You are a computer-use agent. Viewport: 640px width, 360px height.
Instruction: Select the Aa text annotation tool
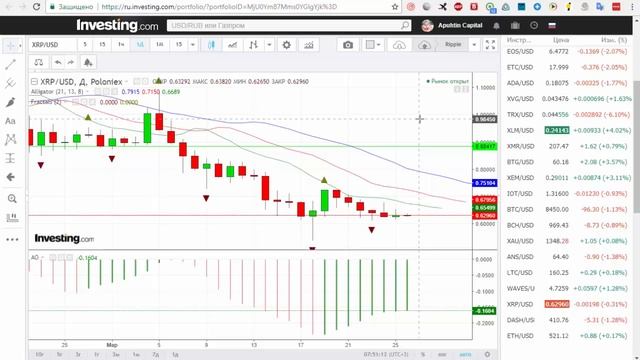(x=11, y=121)
